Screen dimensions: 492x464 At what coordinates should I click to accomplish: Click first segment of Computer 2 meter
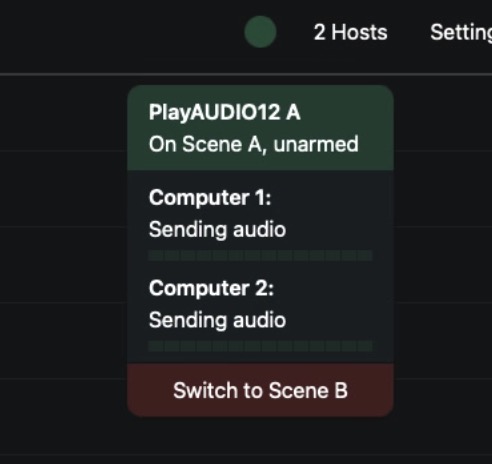click(156, 346)
